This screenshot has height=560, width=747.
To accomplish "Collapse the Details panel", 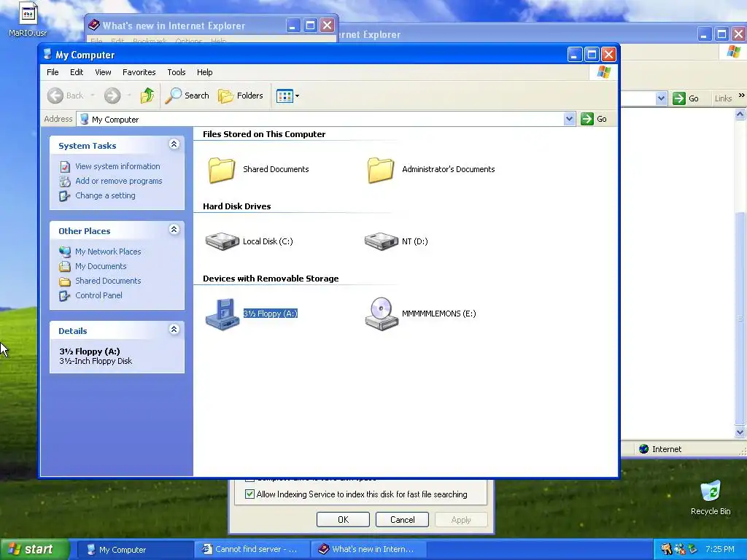I will coord(174,330).
